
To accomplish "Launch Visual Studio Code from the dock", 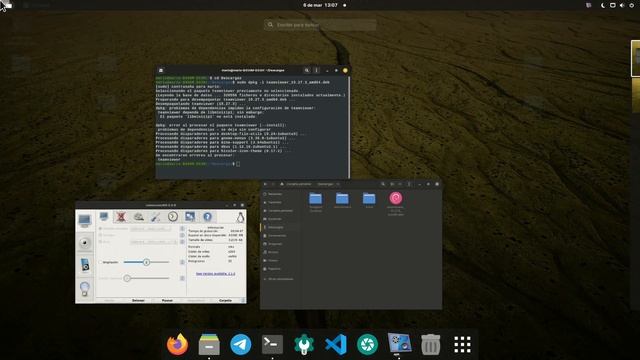I will pyautogui.click(x=336, y=344).
